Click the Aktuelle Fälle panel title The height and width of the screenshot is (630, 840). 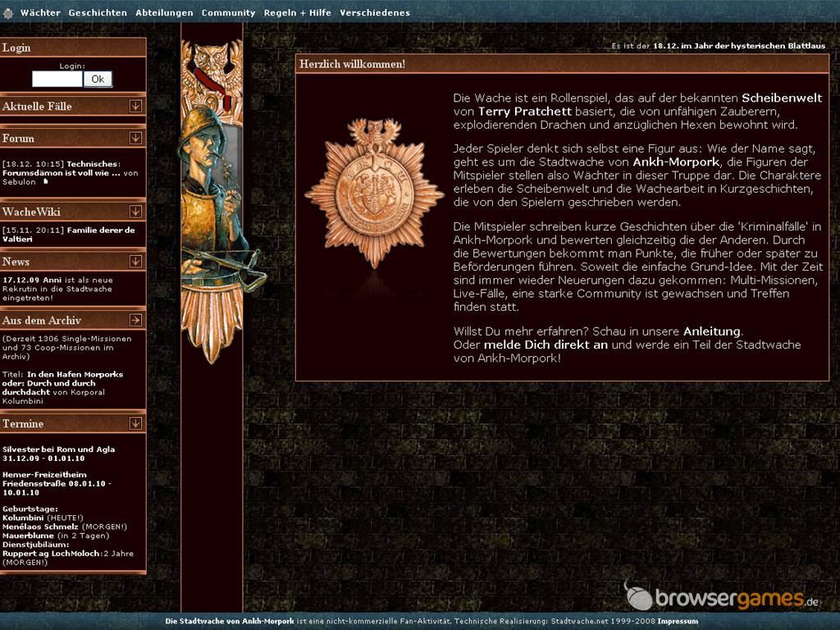(37, 106)
